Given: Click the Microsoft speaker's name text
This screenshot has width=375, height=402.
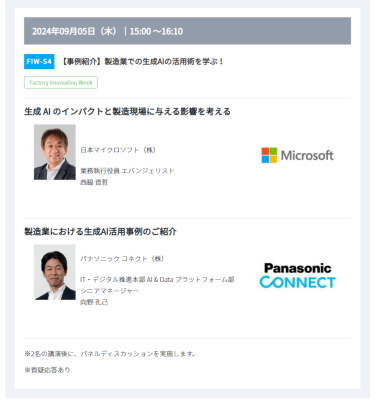Looking at the screenshot, I should click(x=94, y=182).
